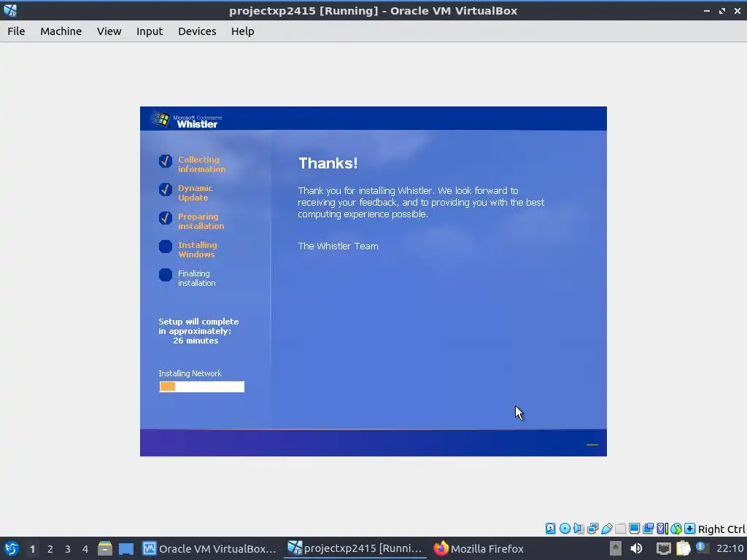Viewport: 747px width, 560px height.
Task: Click the Installing Network status label
Action: coord(190,373)
